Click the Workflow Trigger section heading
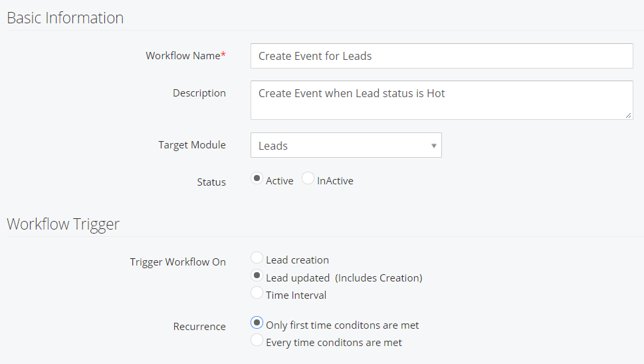 point(63,224)
